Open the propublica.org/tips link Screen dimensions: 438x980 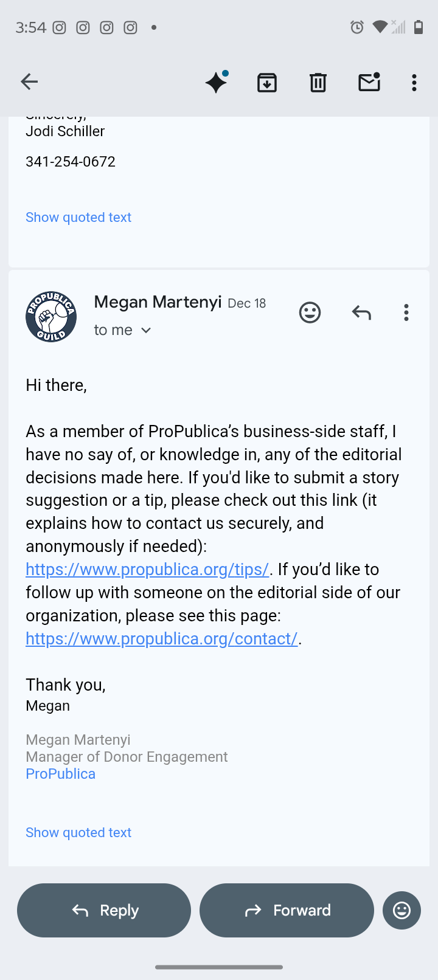[147, 570]
